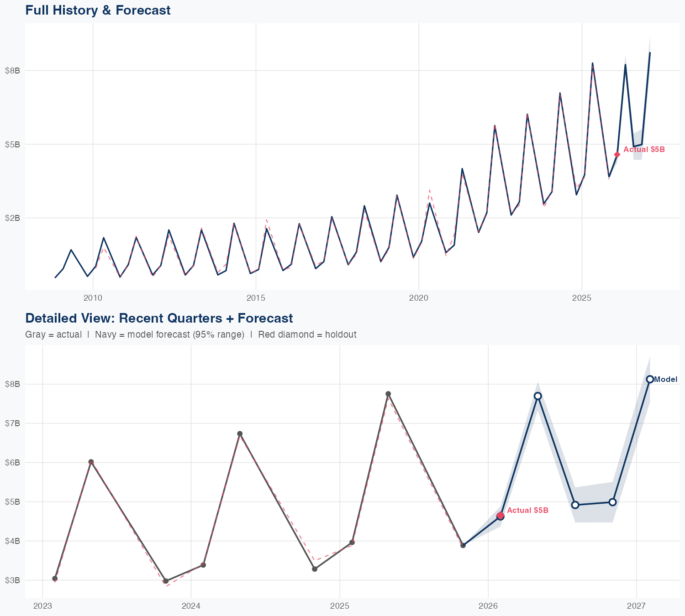The height and width of the screenshot is (616, 685).
Task: Click the "Full History & Forecast" title
Action: [x=98, y=10]
